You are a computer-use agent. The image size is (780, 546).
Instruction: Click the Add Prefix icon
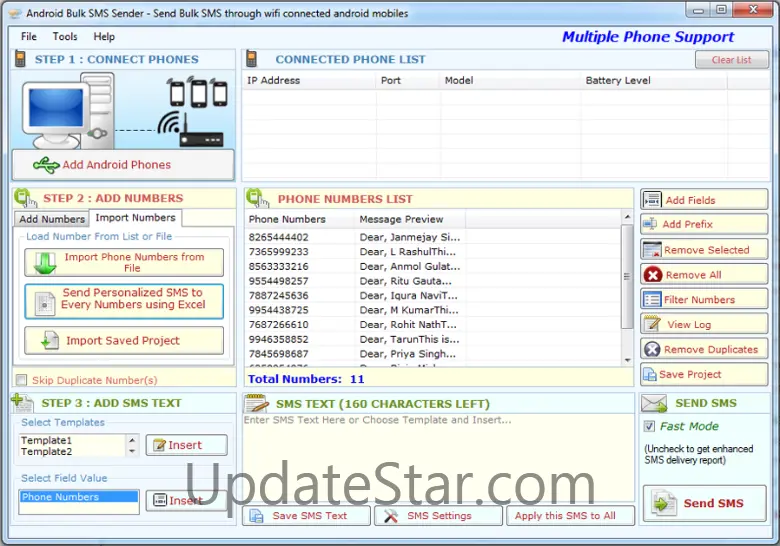coord(650,224)
